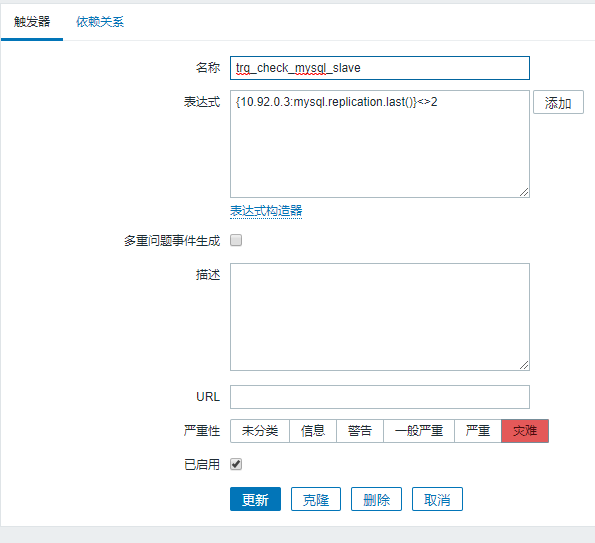Toggle the 多重问题事件生成 checkbox
This screenshot has width=595, height=543.
coord(236,240)
